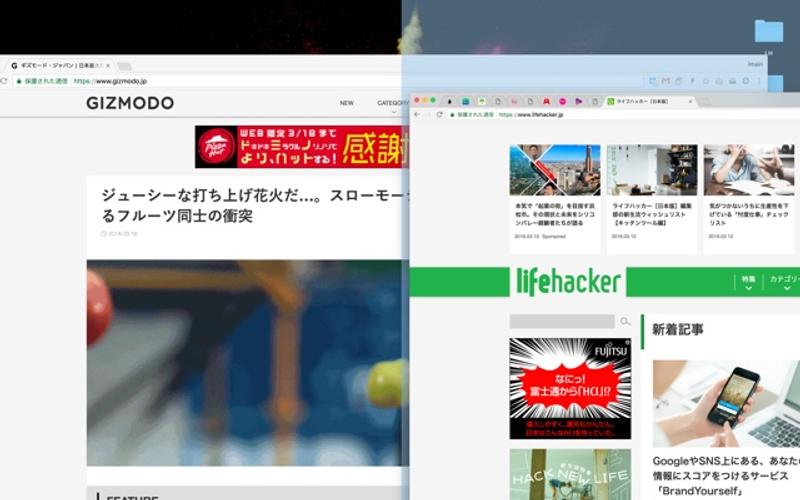800x500 pixels.
Task: Click the lock icon in Lifehacker address bar
Action: click(x=452, y=115)
